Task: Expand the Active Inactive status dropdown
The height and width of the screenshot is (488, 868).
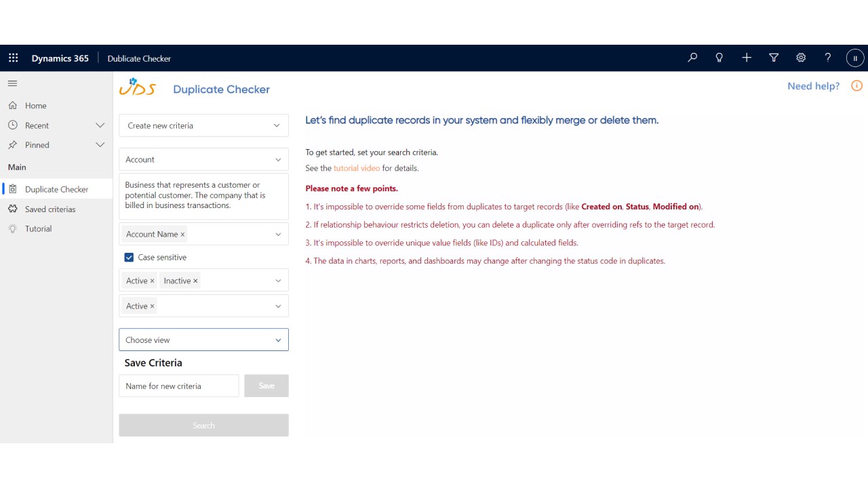Action: point(278,281)
